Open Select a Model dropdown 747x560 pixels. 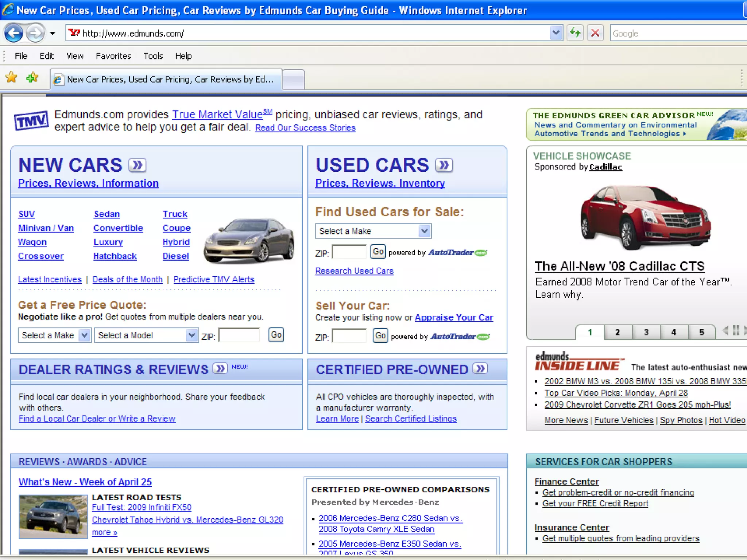[146, 335]
